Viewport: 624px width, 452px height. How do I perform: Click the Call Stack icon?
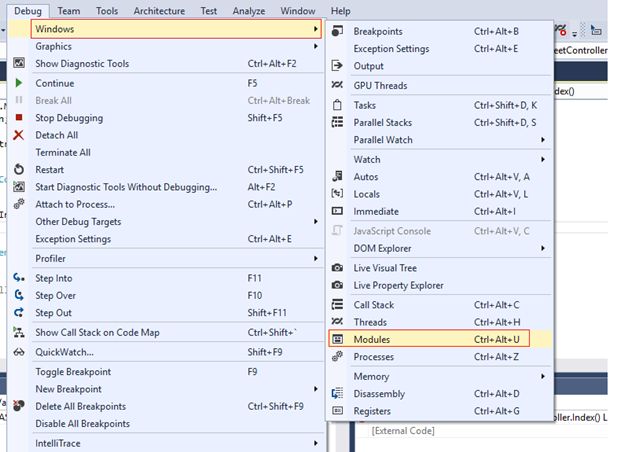[x=337, y=305]
